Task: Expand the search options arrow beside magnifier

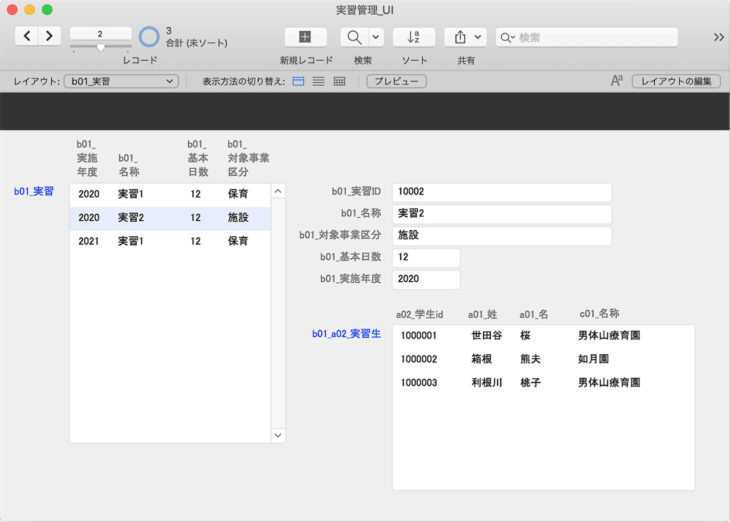Action: point(376,37)
